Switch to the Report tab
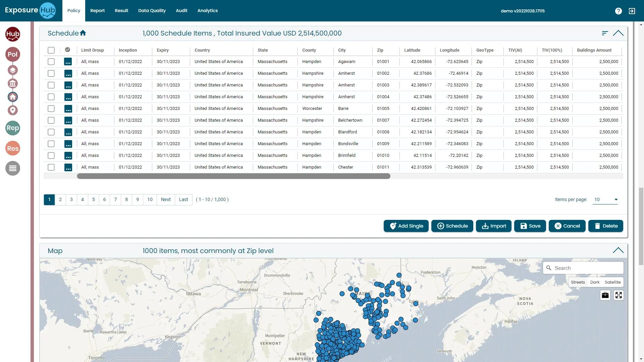Image resolution: width=644 pixels, height=362 pixels. click(x=97, y=11)
